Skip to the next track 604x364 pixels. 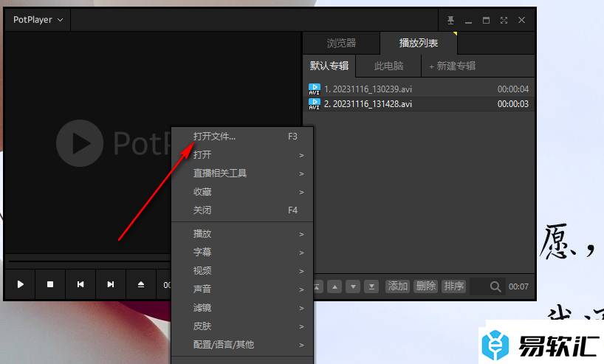(x=111, y=284)
